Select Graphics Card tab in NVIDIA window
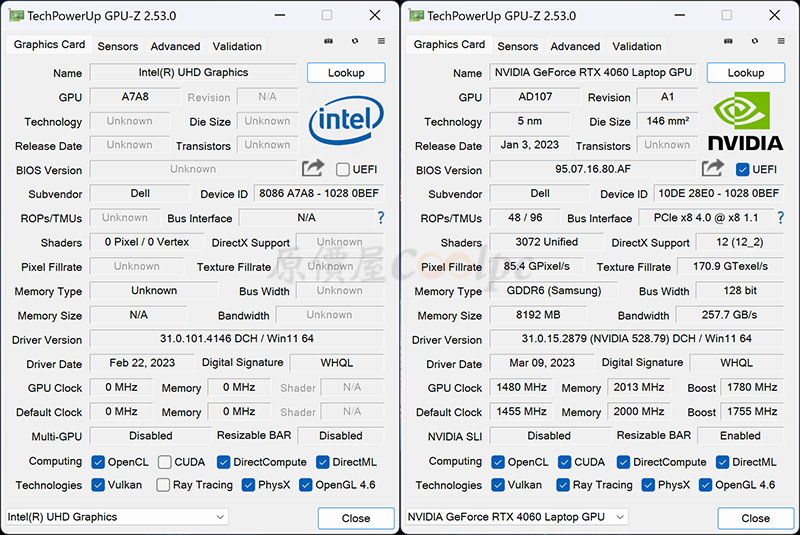This screenshot has height=535, width=800. tap(449, 44)
